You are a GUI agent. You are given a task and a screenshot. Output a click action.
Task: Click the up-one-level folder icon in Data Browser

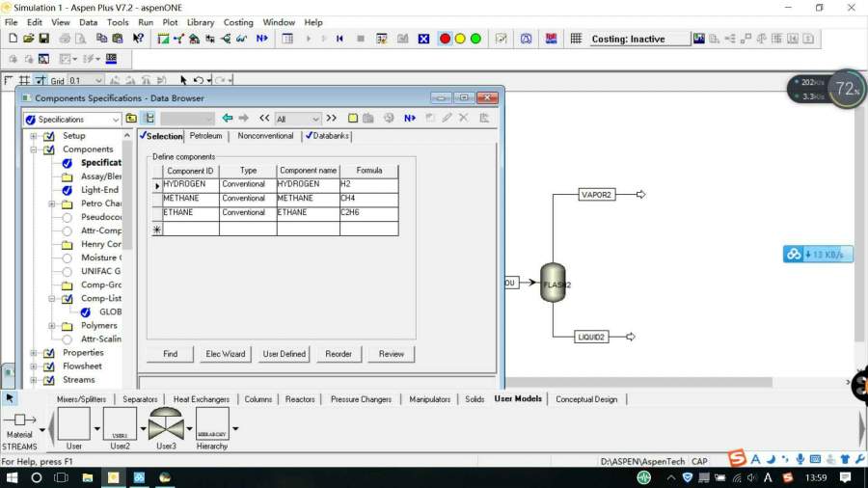click(x=131, y=119)
